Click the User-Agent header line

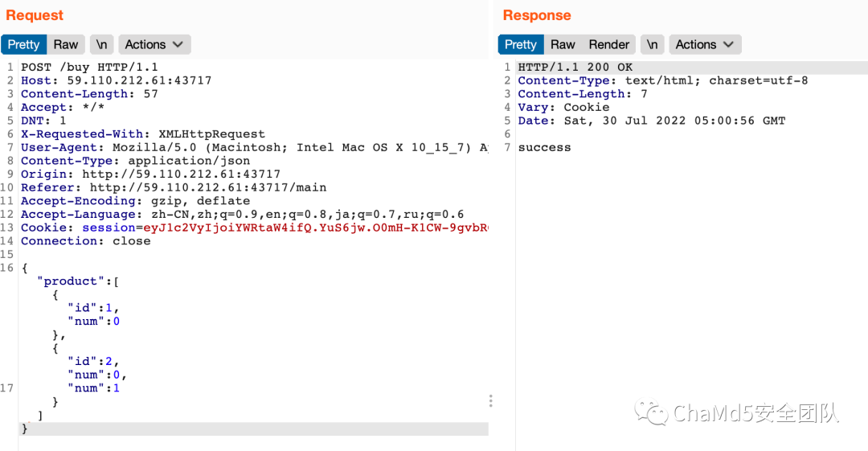tap(255, 147)
